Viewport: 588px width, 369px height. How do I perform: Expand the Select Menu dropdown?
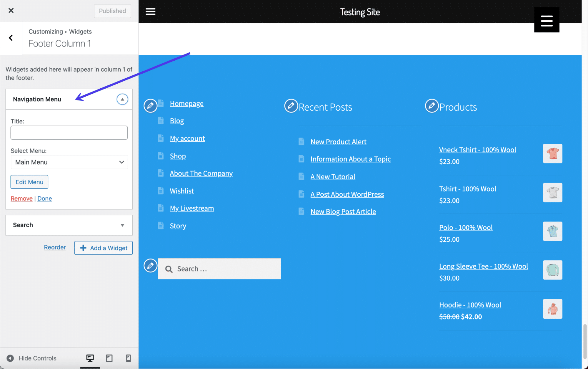point(69,162)
